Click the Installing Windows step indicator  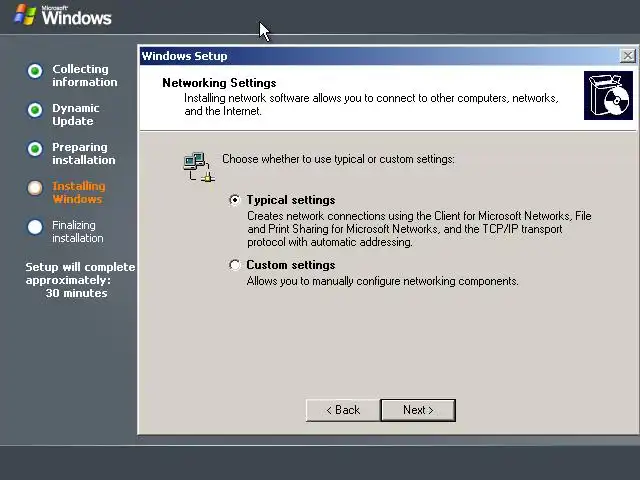click(x=35, y=188)
